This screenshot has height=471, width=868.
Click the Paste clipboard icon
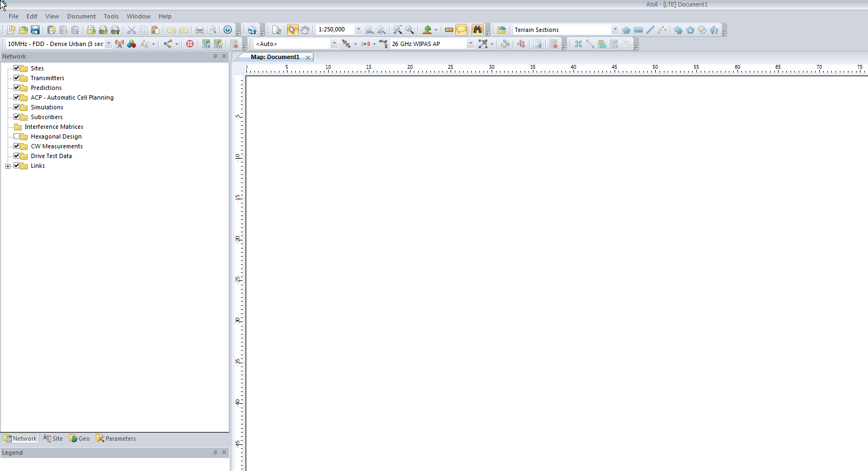[x=155, y=30]
